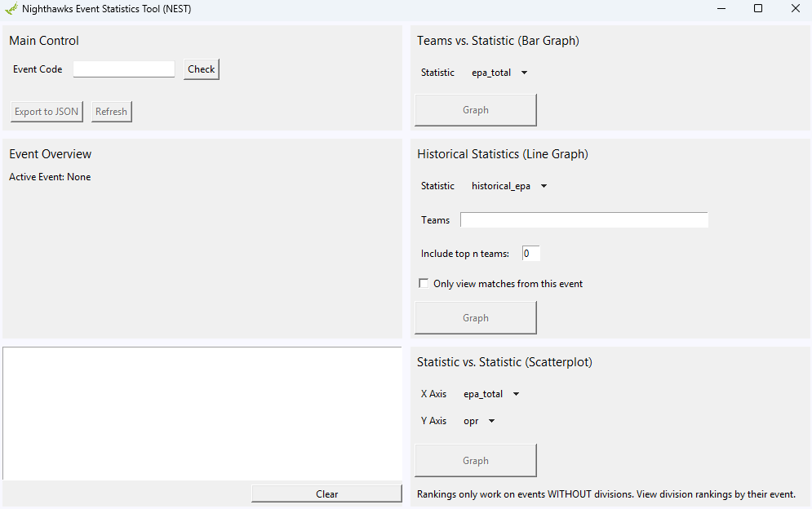Focus the Teams text field
Image resolution: width=812 pixels, height=509 pixels.
(584, 219)
